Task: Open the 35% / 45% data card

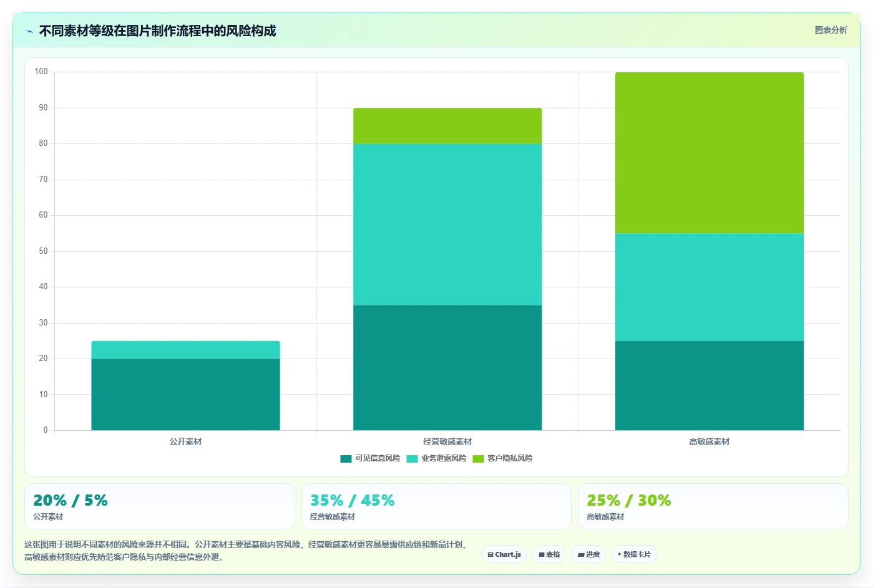Action: pyautogui.click(x=436, y=506)
